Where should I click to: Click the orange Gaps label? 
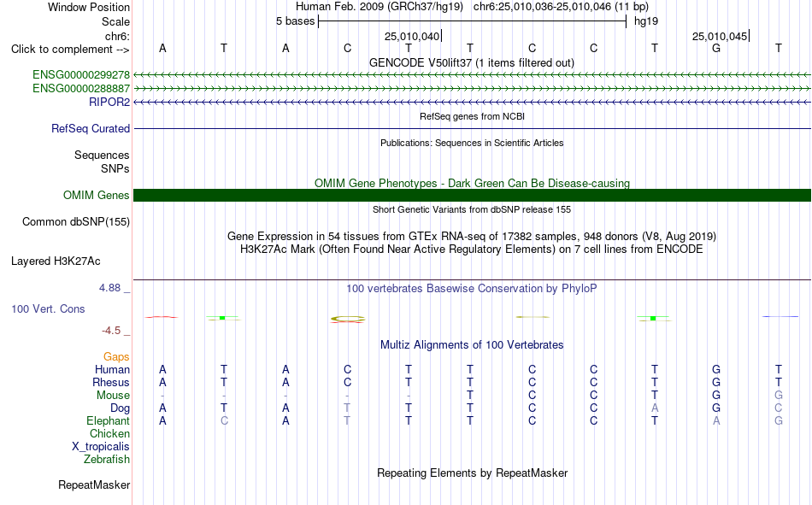click(x=116, y=357)
